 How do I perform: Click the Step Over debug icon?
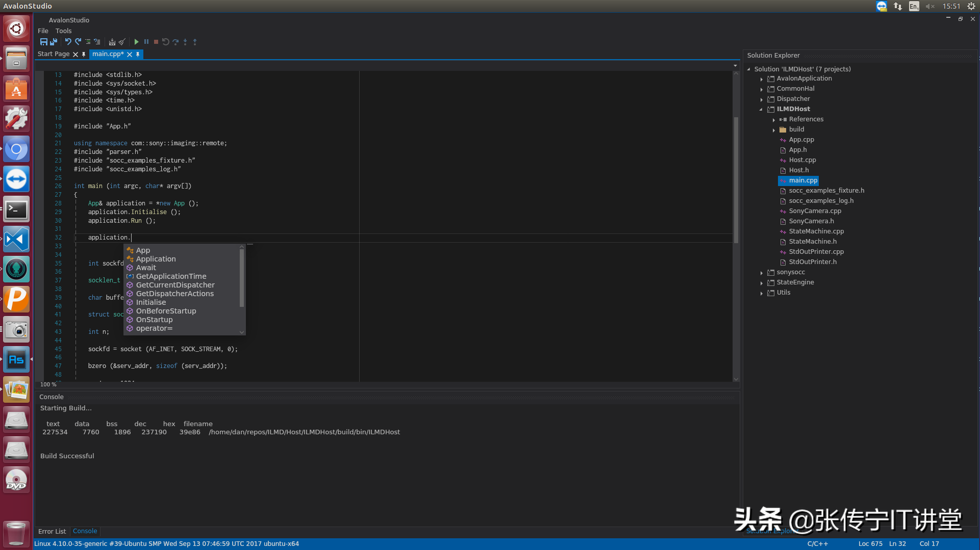(x=175, y=42)
